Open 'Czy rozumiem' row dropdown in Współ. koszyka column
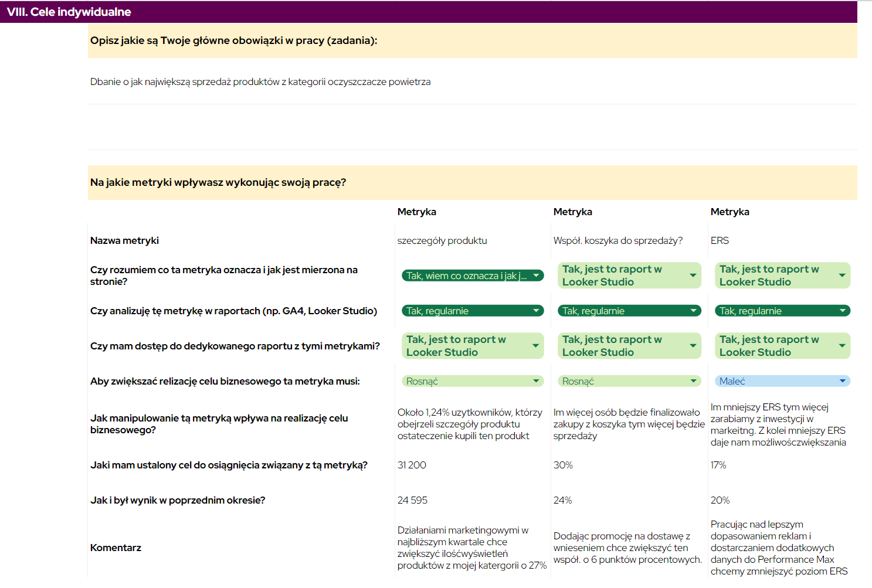The width and height of the screenshot is (872, 588). click(x=629, y=276)
